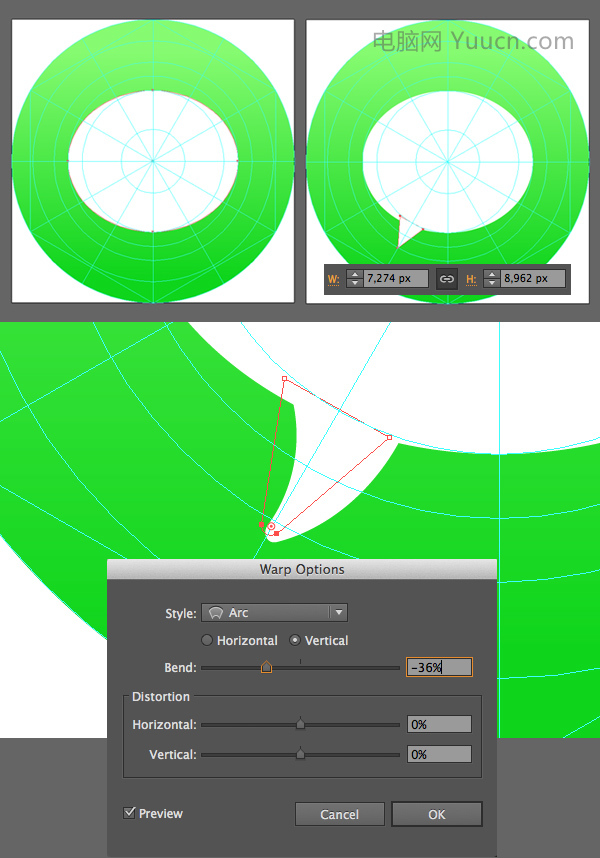The width and height of the screenshot is (600, 858).
Task: Toggle the Preview checkbox
Action: point(130,813)
